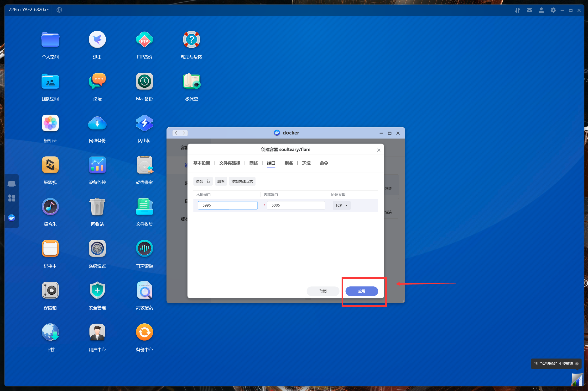The width and height of the screenshot is (588, 391).
Task: Click the local port field showing 5995
Action: 227,205
